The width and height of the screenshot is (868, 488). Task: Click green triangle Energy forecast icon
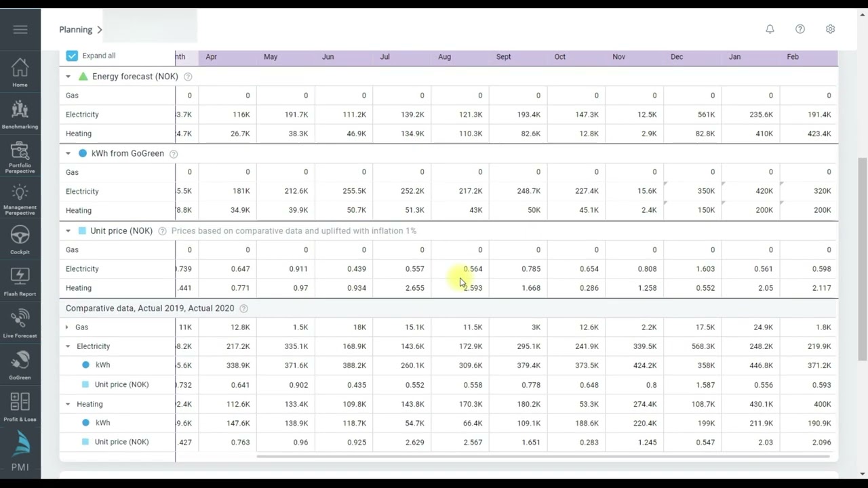(x=83, y=77)
